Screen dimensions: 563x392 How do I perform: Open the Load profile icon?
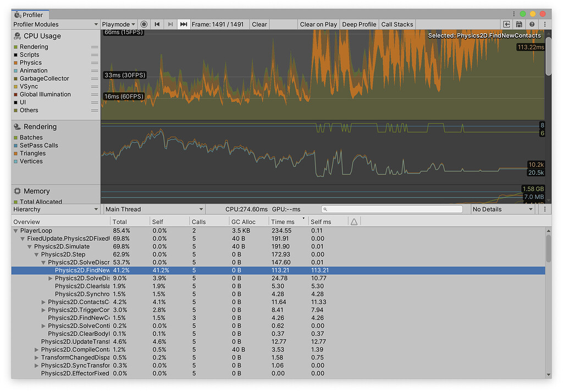coord(507,24)
